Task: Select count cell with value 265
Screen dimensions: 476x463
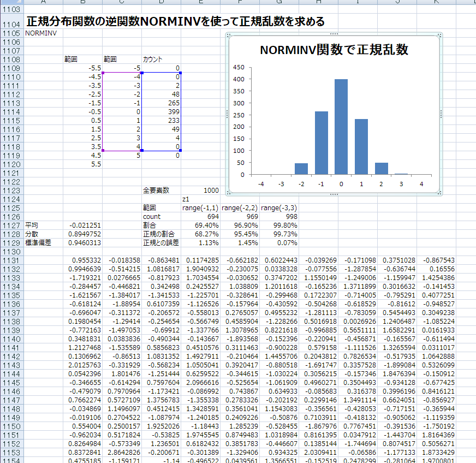Action: point(161,103)
